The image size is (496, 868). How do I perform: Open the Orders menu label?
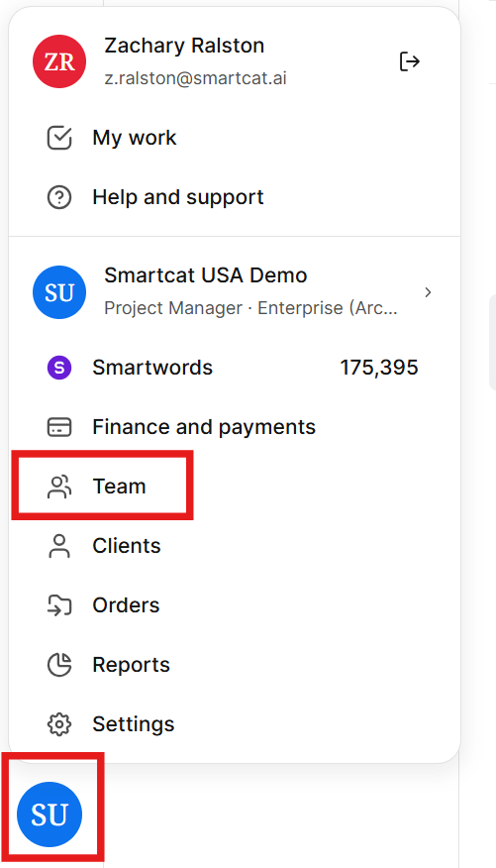point(126,605)
